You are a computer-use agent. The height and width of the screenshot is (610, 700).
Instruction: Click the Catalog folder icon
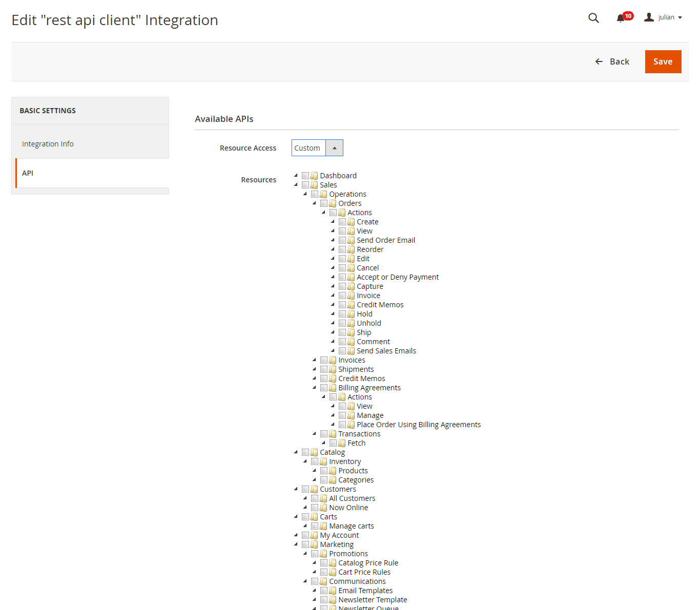pos(314,452)
